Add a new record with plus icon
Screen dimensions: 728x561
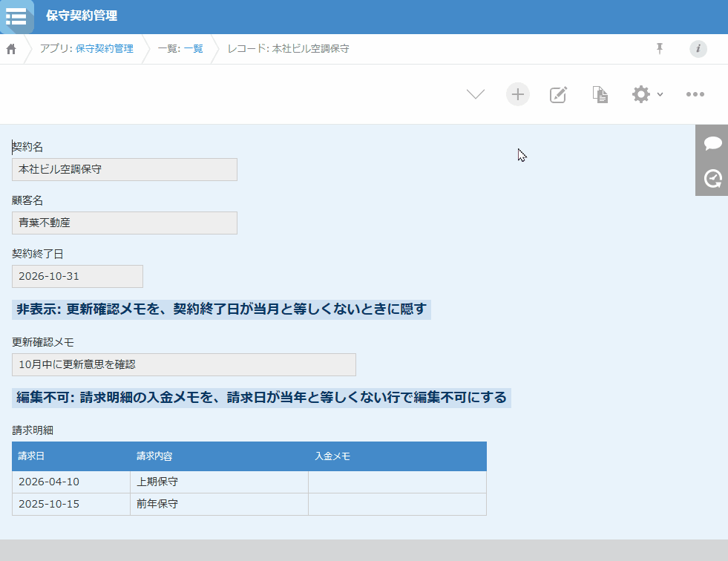coord(518,94)
